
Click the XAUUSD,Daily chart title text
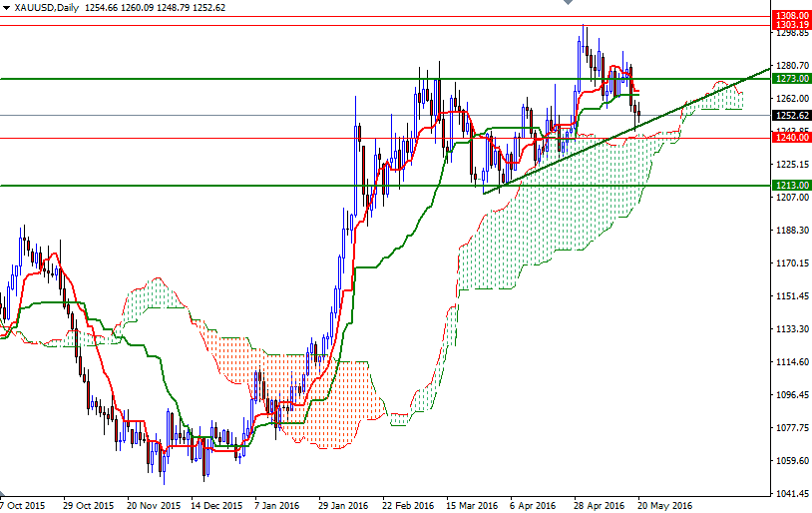[47, 8]
